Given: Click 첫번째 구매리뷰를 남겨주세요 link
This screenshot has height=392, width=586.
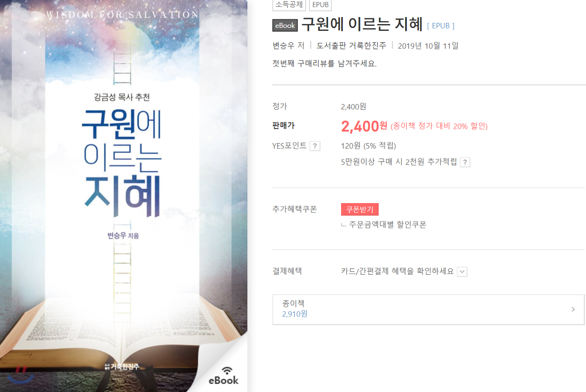Looking at the screenshot, I should tap(324, 64).
